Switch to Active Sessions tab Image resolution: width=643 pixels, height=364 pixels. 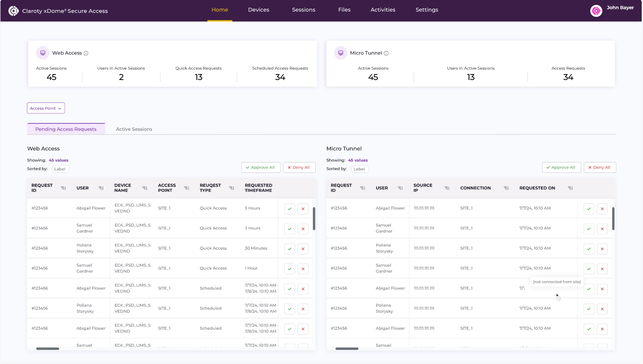tap(134, 129)
